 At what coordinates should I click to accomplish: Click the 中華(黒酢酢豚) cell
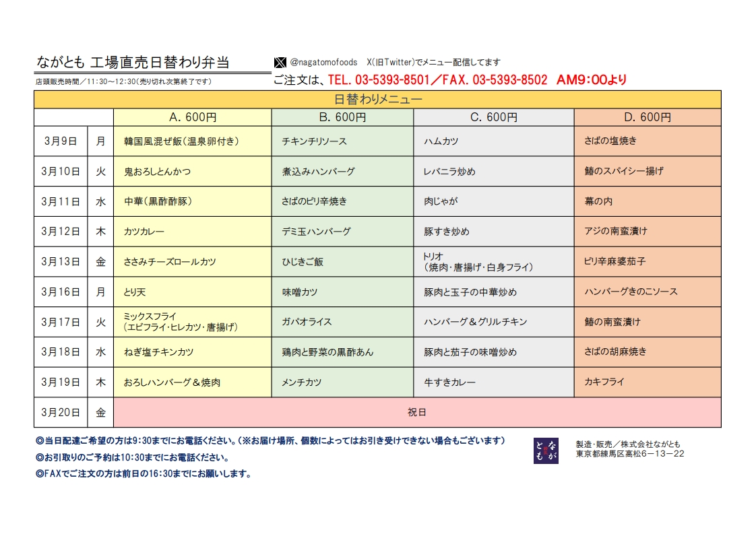click(193, 201)
